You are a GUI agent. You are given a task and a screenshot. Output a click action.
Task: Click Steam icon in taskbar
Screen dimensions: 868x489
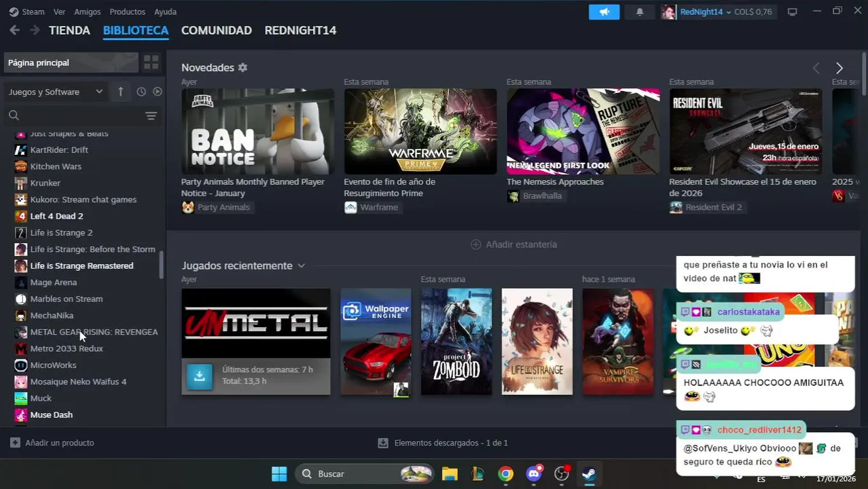pyautogui.click(x=589, y=473)
